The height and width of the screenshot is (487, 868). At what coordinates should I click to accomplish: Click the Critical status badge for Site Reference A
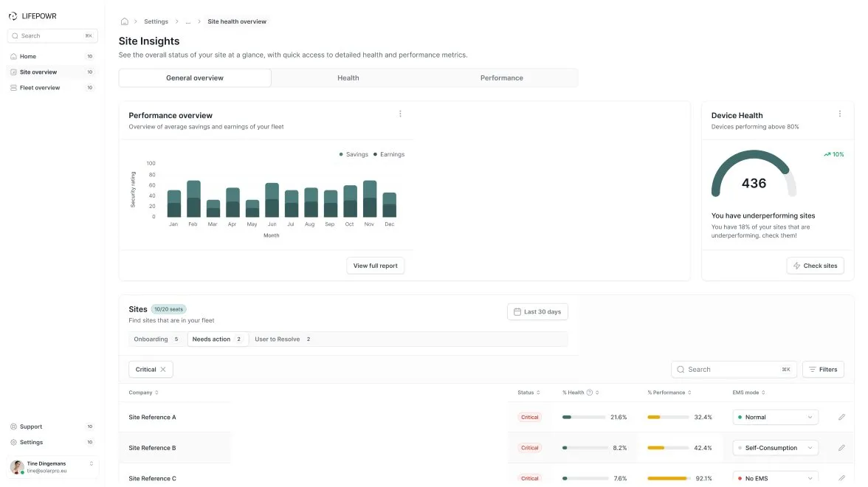(530, 418)
